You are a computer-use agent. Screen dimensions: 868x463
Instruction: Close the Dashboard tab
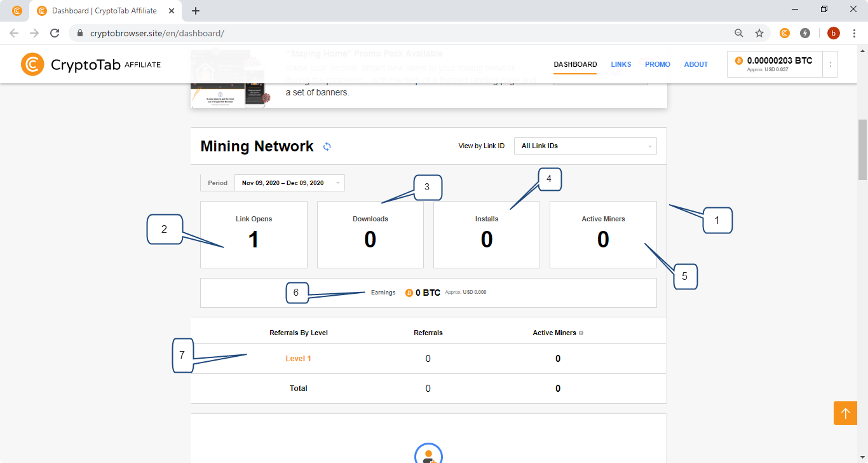click(x=172, y=11)
